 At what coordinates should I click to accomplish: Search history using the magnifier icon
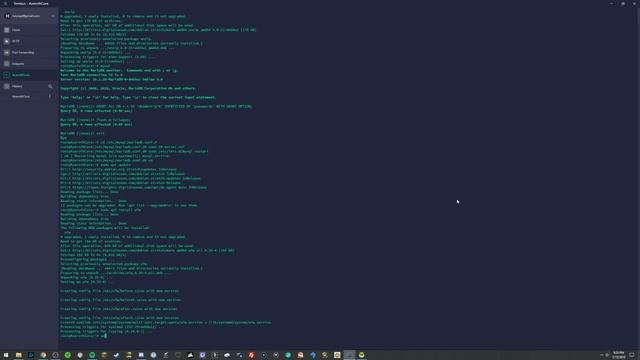pos(50,87)
